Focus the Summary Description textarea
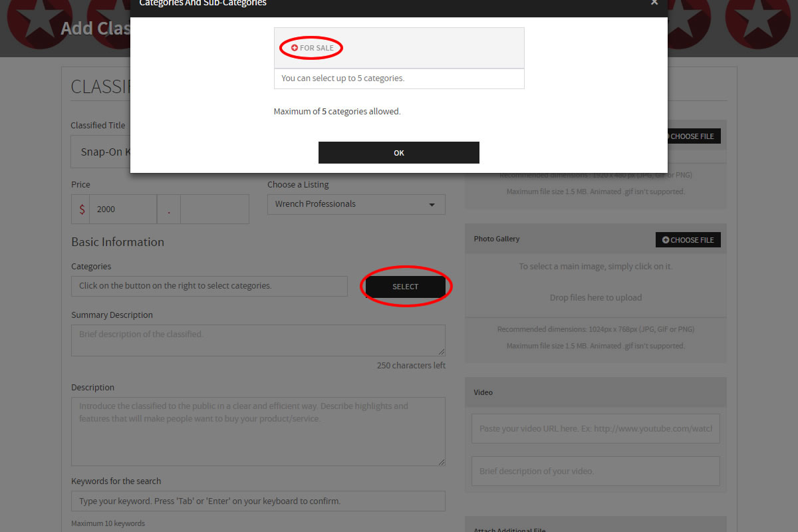This screenshot has width=798, height=532. (x=258, y=340)
